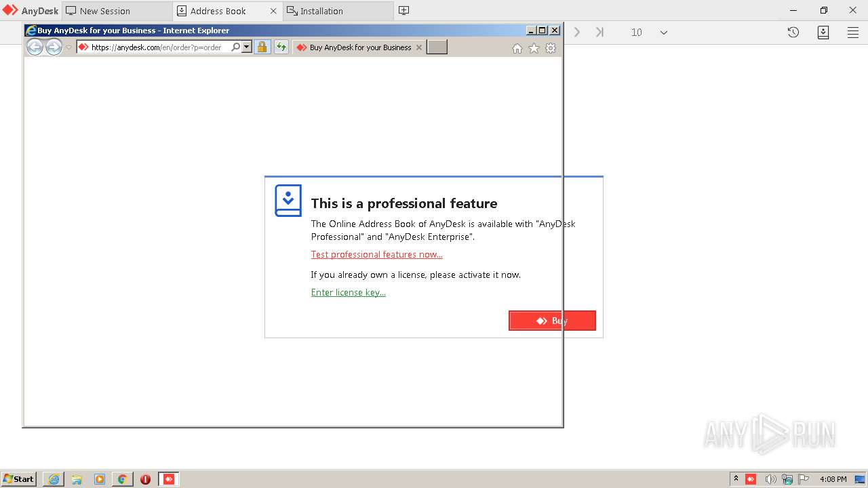Click the address book feature icon
Screen dimensions: 868x488
point(288,201)
